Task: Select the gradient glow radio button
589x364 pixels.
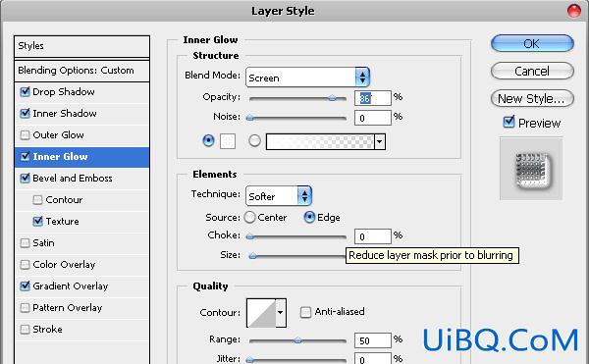Action: [x=254, y=140]
